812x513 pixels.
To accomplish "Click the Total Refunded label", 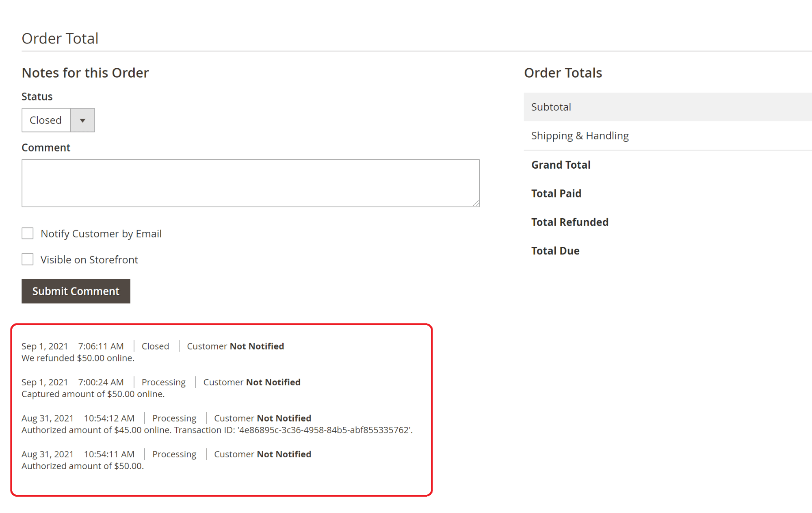I will (569, 222).
